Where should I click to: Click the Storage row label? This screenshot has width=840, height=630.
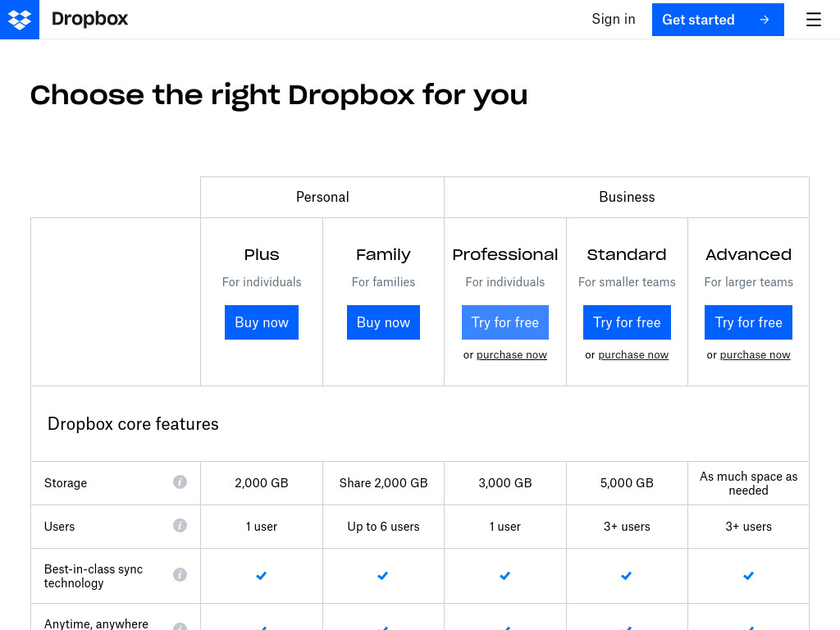click(x=66, y=483)
